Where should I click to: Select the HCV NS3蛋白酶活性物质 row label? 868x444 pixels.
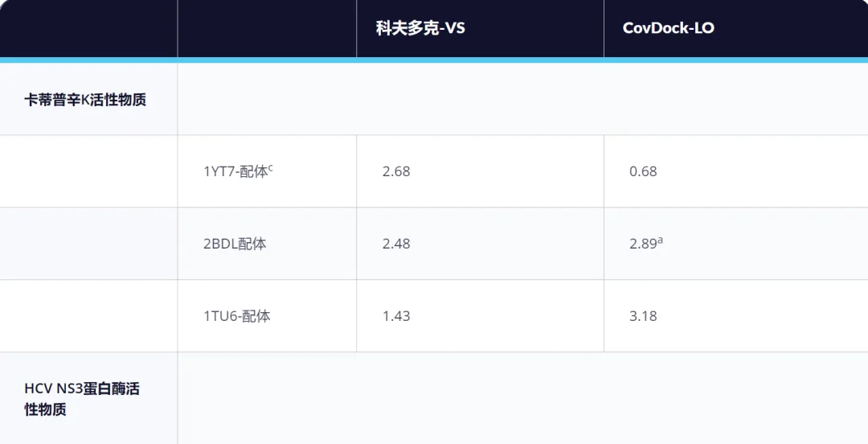coord(82,398)
